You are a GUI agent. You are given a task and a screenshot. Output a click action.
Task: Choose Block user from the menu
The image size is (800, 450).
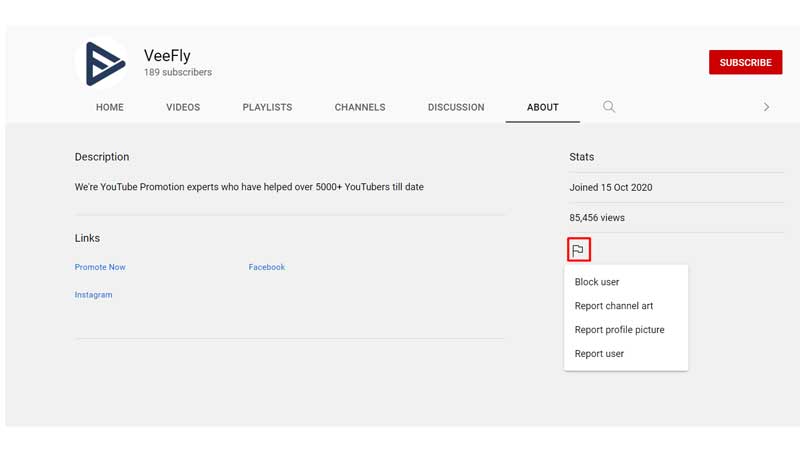tap(597, 282)
